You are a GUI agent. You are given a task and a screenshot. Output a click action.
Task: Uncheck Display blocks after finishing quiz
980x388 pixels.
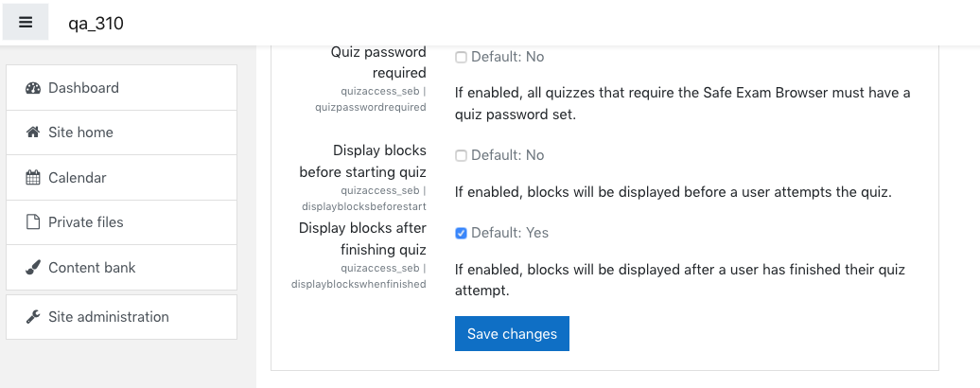click(461, 233)
